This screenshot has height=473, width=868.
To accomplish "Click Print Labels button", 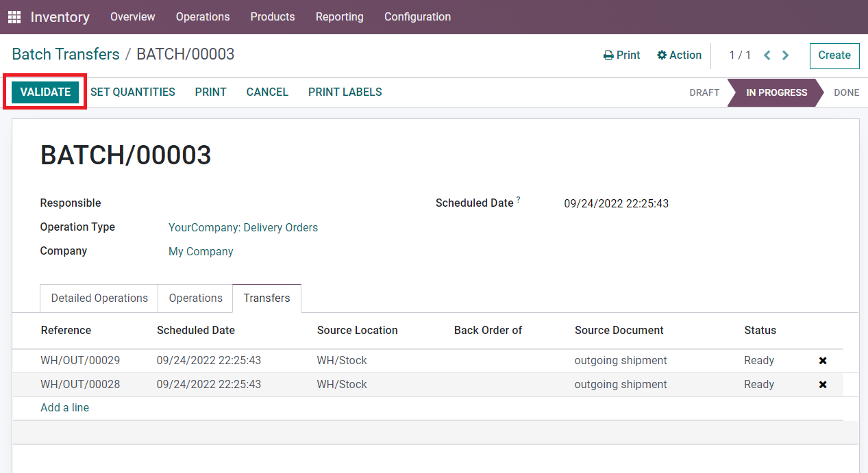I will tap(345, 92).
